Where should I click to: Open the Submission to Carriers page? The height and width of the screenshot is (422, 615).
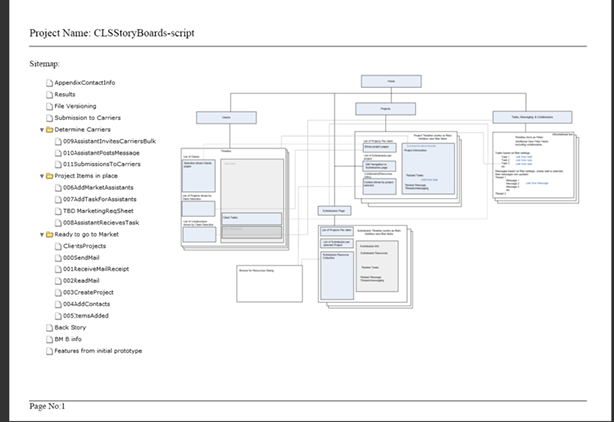[x=90, y=118]
